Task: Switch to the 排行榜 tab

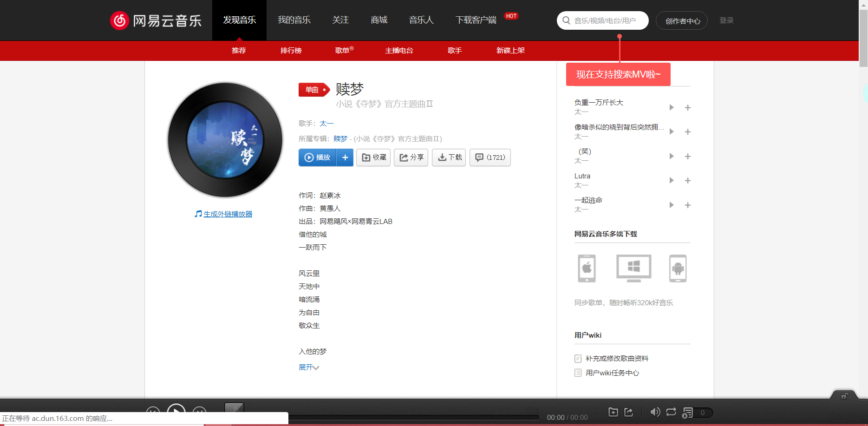Action: (x=291, y=51)
